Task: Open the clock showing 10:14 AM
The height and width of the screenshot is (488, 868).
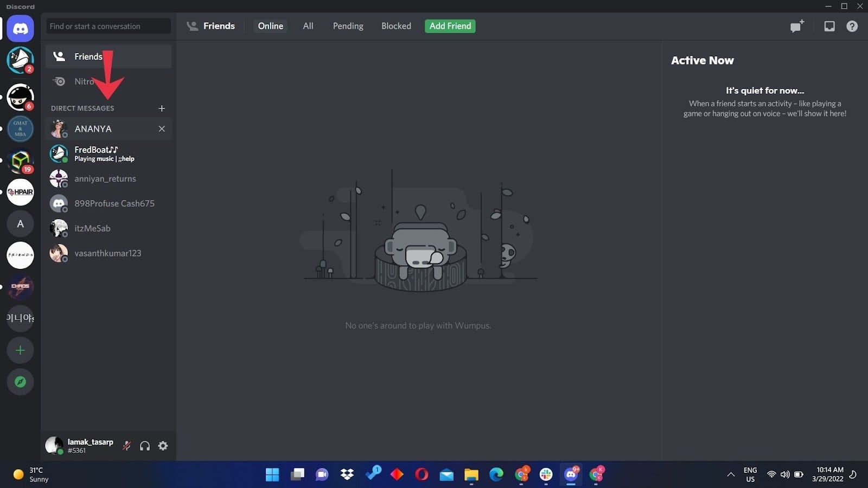Action: pos(828,474)
